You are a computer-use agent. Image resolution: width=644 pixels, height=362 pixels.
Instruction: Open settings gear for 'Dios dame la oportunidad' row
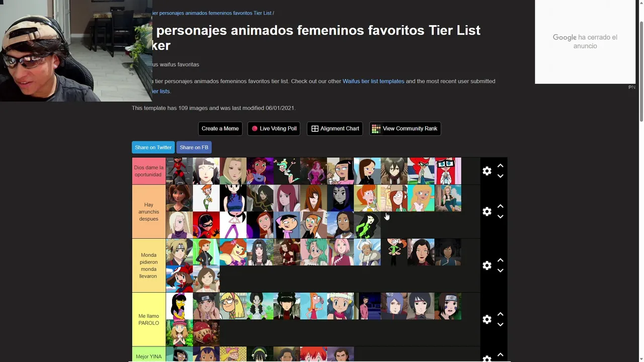click(487, 171)
